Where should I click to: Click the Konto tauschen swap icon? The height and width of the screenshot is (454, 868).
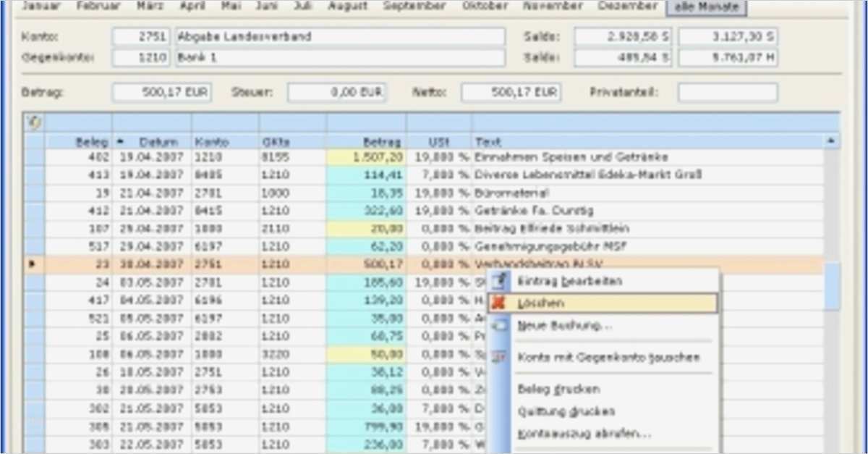(x=498, y=357)
